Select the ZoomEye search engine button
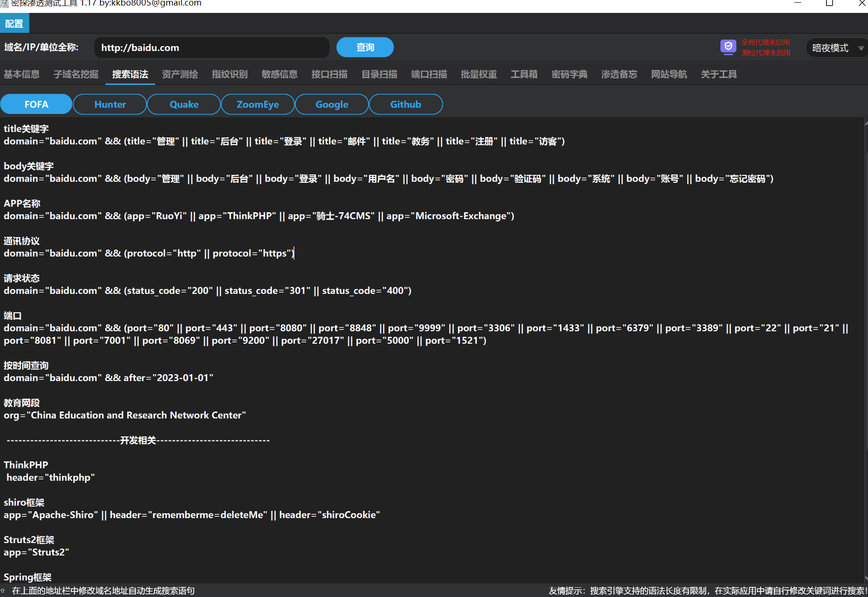This screenshot has width=868, height=597. coord(258,104)
